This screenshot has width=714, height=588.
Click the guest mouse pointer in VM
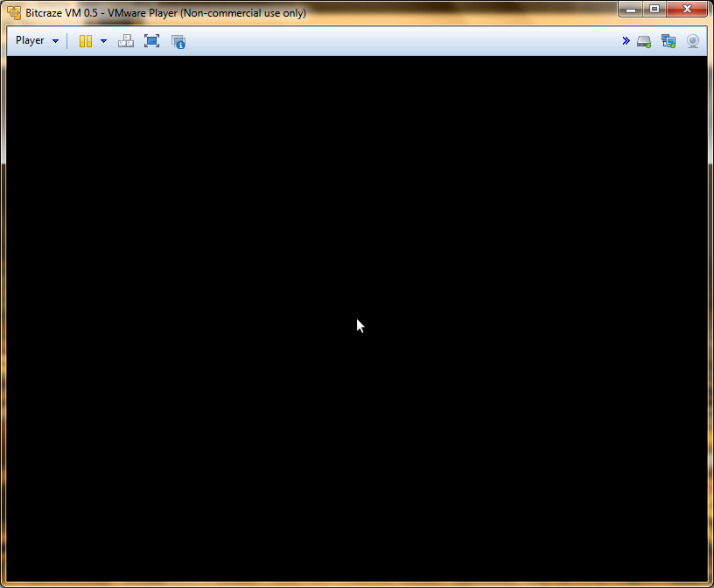click(360, 325)
